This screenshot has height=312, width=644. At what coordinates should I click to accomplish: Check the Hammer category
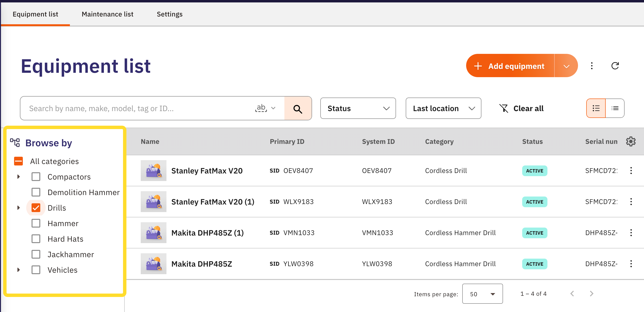(x=36, y=223)
